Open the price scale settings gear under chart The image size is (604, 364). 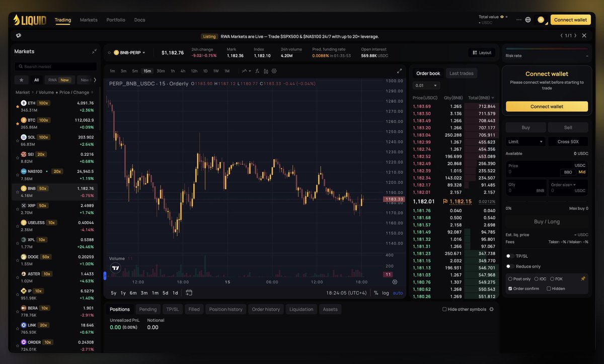[395, 282]
